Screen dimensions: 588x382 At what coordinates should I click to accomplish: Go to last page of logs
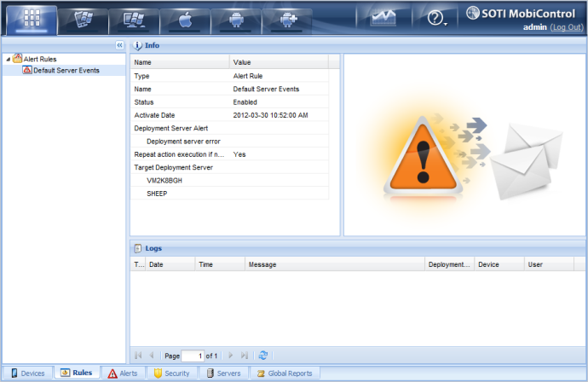pyautogui.click(x=245, y=356)
